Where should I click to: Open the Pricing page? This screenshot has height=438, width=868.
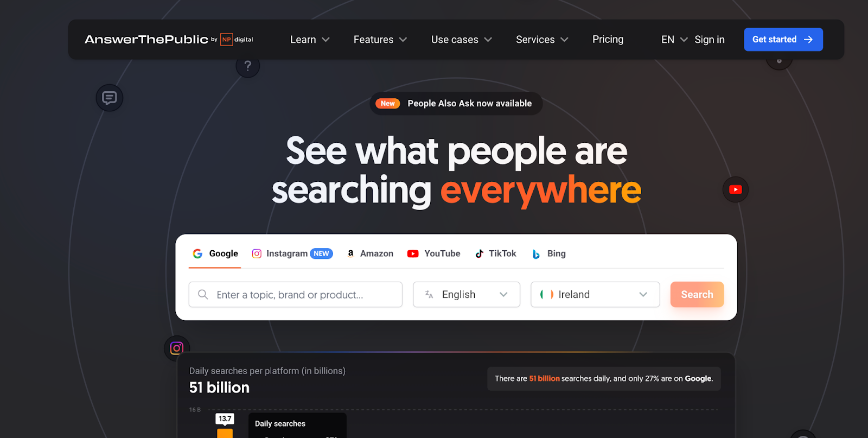point(608,39)
